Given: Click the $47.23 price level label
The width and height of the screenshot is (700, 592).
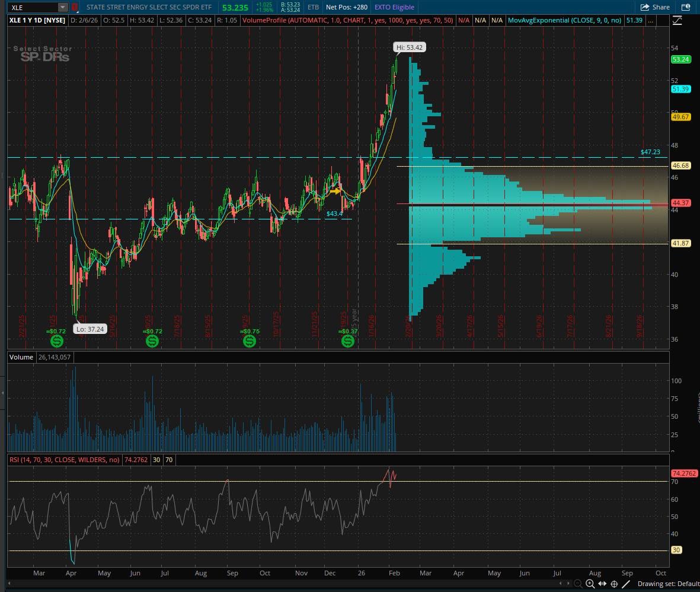Looking at the screenshot, I should (x=650, y=152).
